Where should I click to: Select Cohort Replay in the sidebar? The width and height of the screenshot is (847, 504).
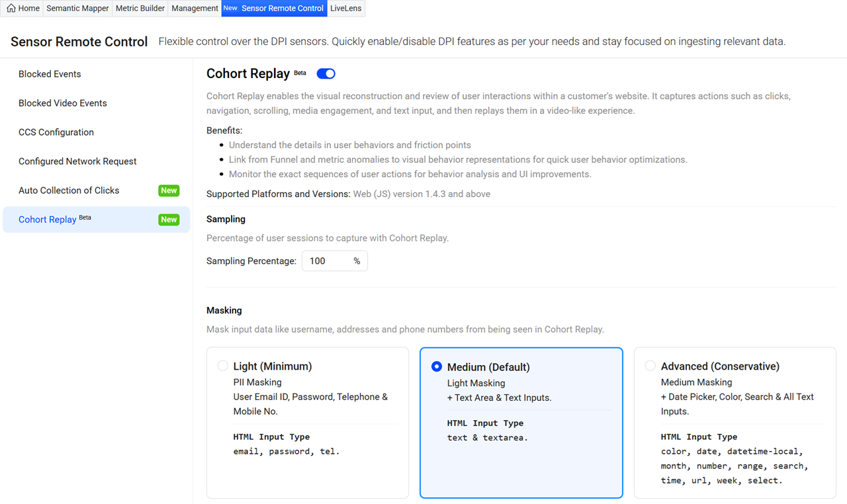pos(48,220)
